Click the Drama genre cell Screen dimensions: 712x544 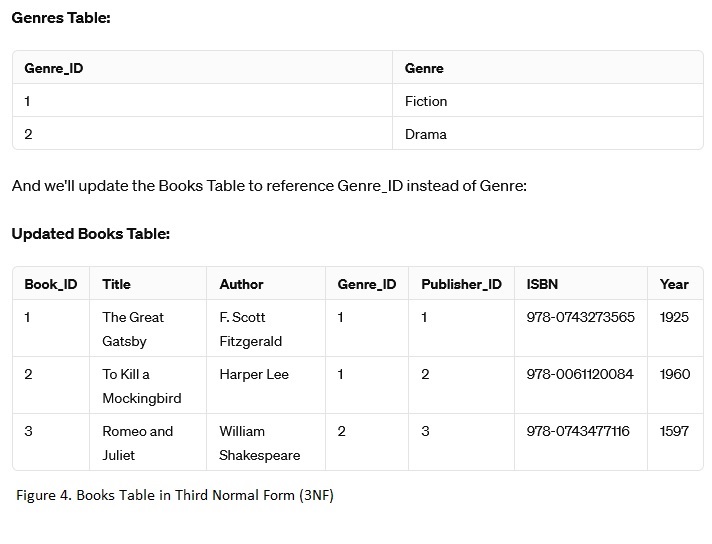tap(426, 134)
